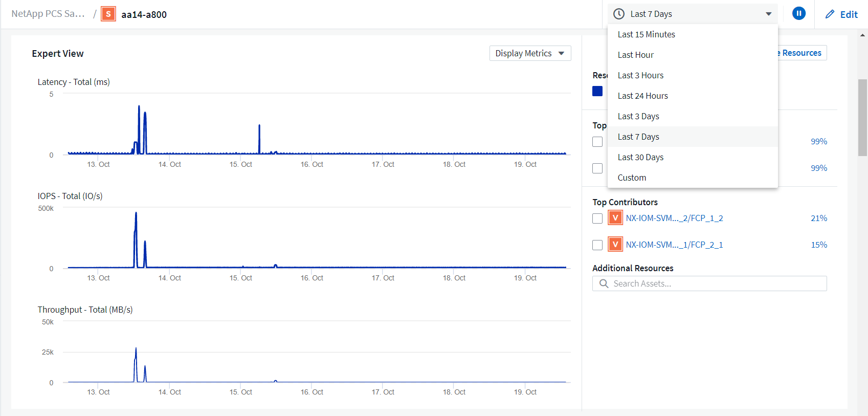
Task: Click the volume icon for NX-IOM-SVM FCP_1_2
Action: [x=615, y=218]
